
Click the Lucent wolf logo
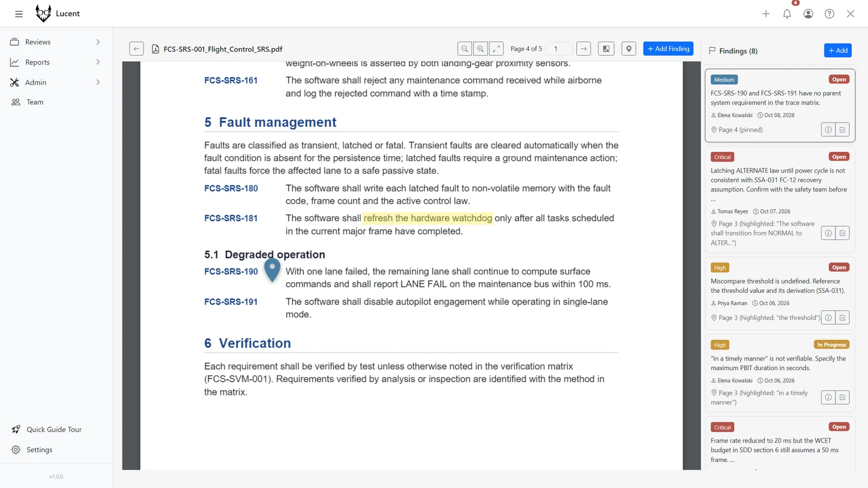pos(43,14)
